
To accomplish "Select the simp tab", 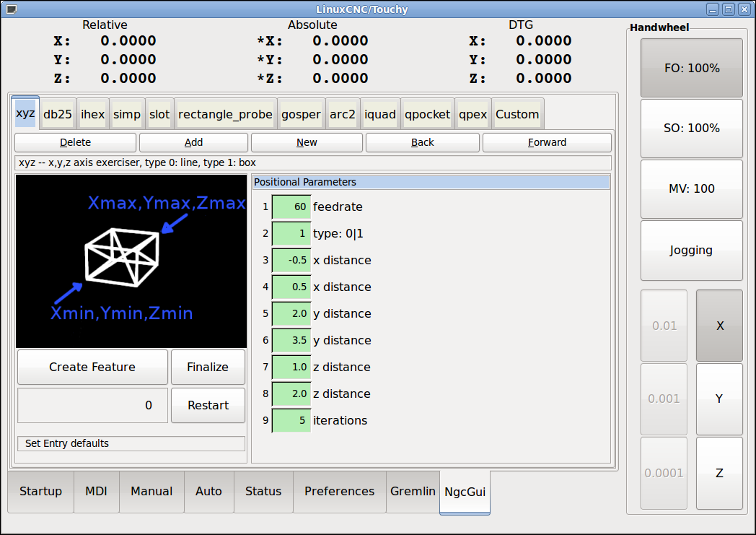I will 127,114.
